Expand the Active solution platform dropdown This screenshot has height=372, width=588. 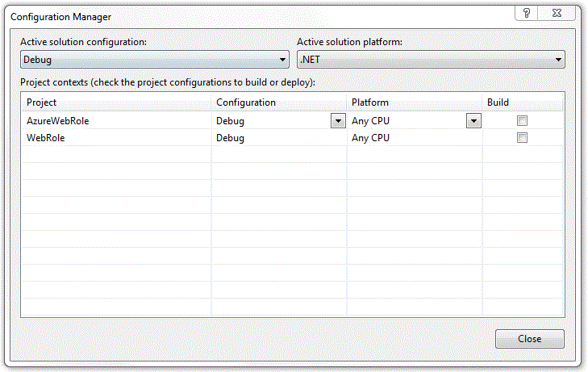(x=431, y=60)
